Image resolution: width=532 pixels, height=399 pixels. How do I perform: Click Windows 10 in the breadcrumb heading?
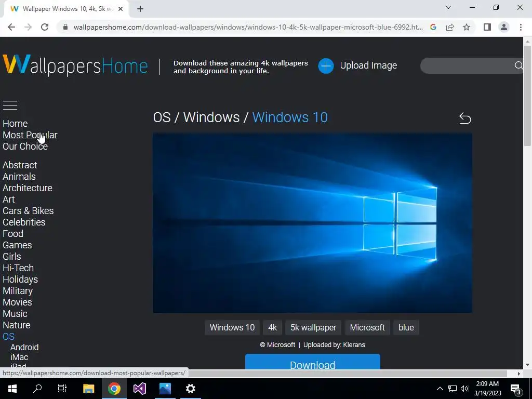tap(290, 117)
